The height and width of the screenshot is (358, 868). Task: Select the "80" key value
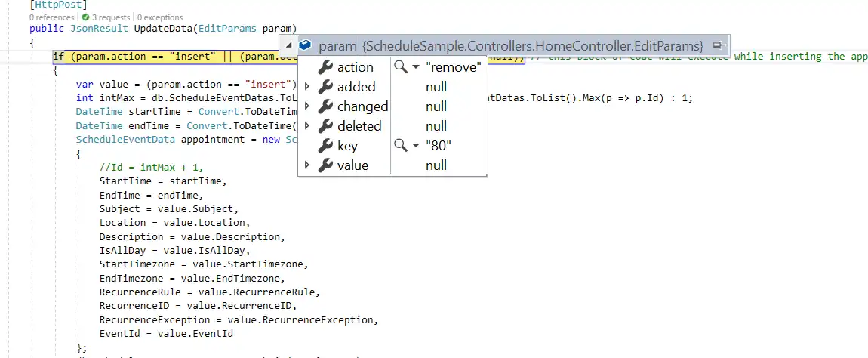click(x=439, y=145)
